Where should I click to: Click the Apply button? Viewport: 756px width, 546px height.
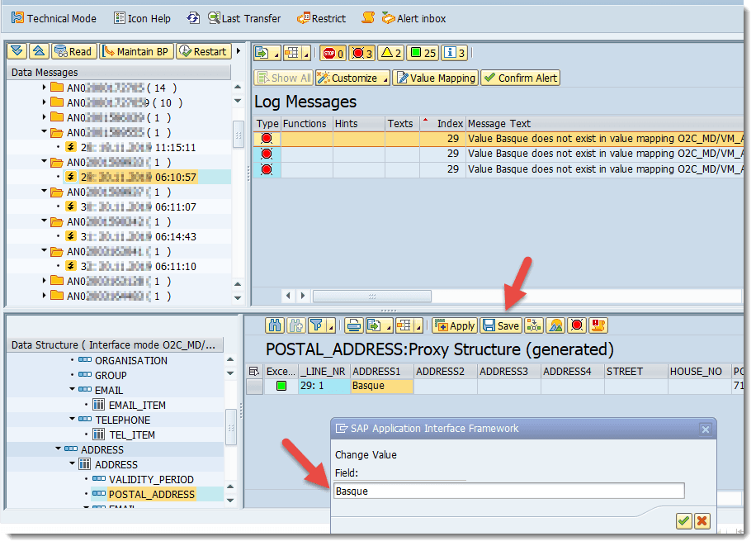(455, 325)
